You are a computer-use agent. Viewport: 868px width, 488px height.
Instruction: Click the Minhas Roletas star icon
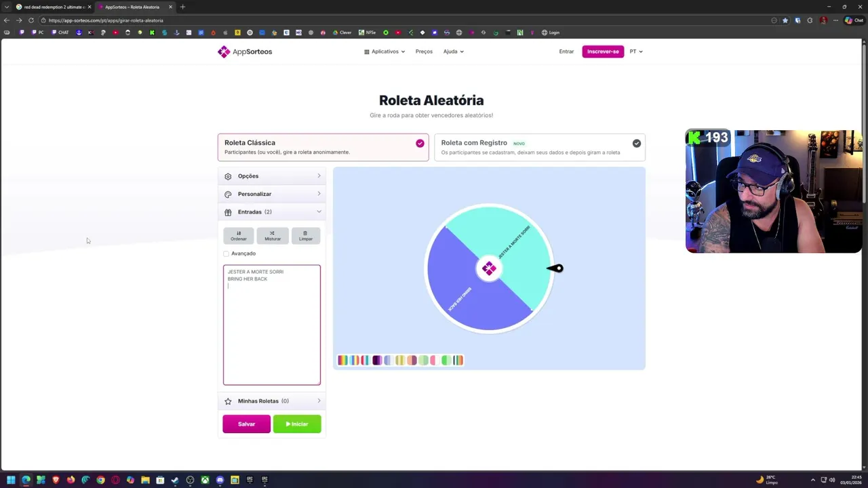[228, 401]
